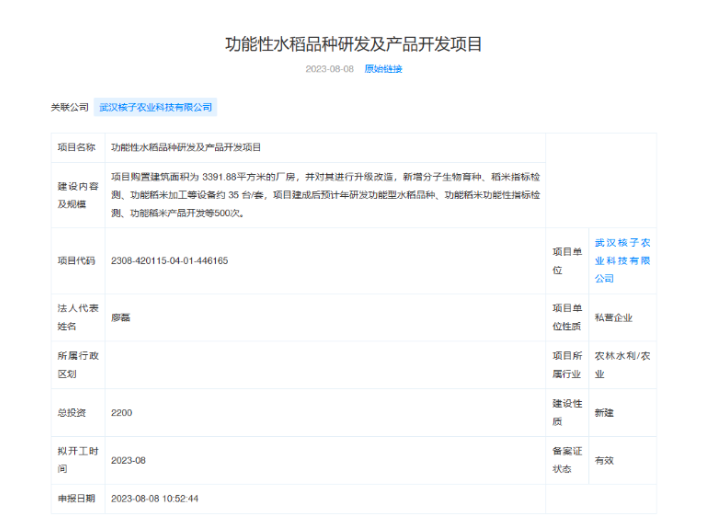The width and height of the screenshot is (703, 516).
Task: Click the 关联公司 label
Action: pos(69,107)
